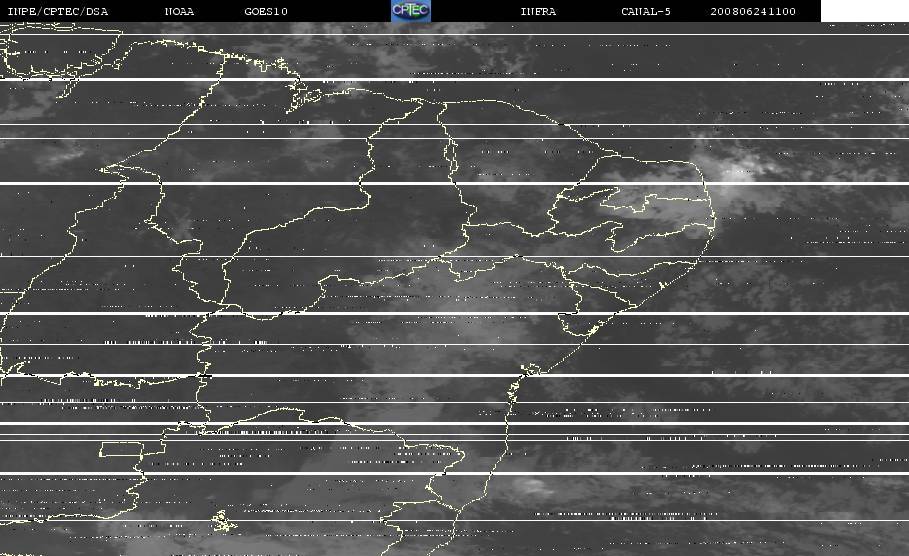Click the 200806241100 timestamp
Screen dimensions: 909x556
point(753,12)
